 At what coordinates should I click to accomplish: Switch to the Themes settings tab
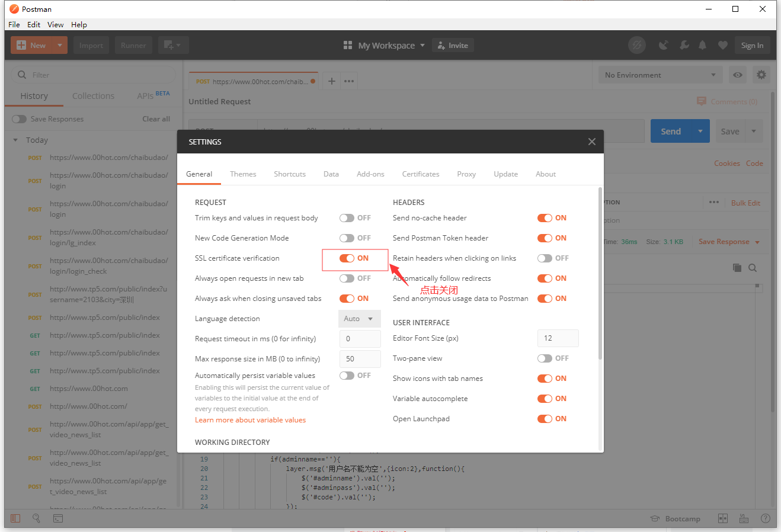pyautogui.click(x=243, y=174)
